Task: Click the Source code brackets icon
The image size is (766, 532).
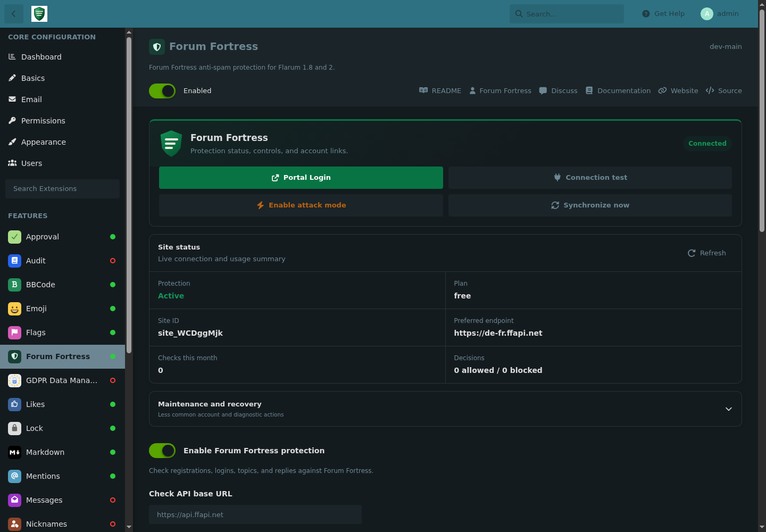Action: pos(710,90)
